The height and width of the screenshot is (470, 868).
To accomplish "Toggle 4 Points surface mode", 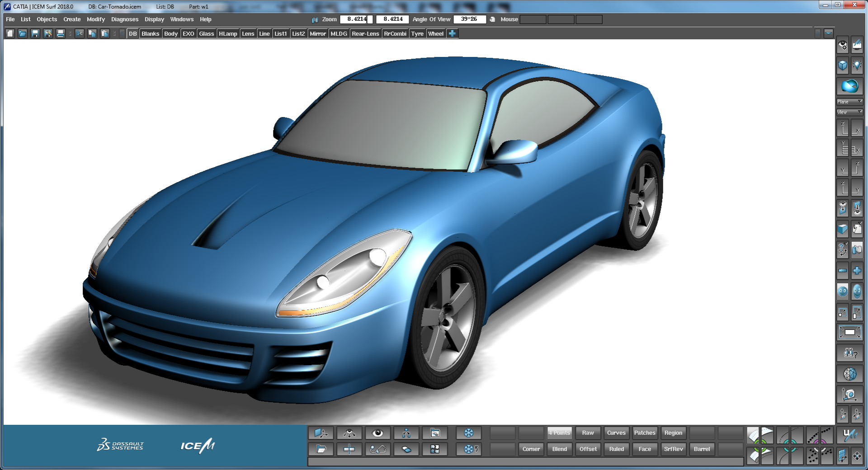I will (x=559, y=432).
